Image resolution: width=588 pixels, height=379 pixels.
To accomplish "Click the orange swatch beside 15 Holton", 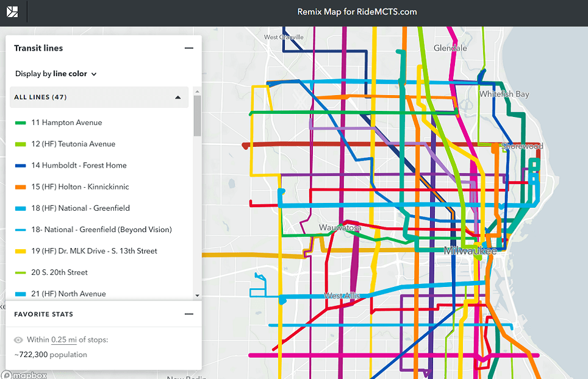I will click(x=20, y=186).
